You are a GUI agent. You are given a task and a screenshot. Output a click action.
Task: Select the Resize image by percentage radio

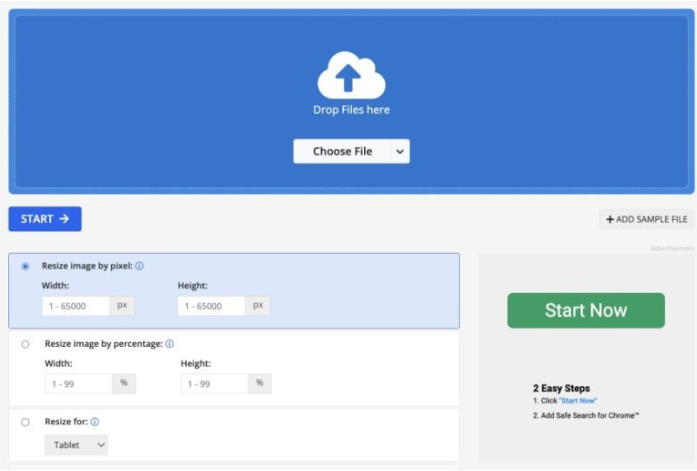[25, 344]
